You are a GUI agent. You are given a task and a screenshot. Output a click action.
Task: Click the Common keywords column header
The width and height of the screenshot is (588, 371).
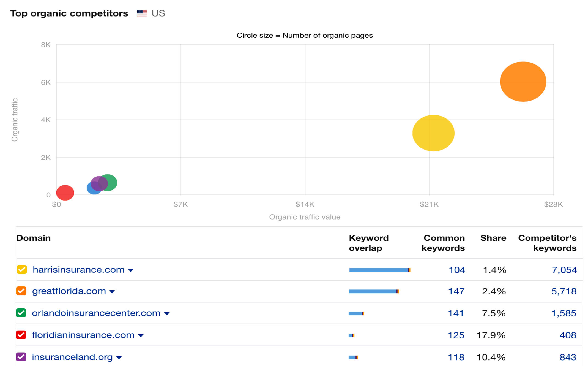pyautogui.click(x=443, y=243)
